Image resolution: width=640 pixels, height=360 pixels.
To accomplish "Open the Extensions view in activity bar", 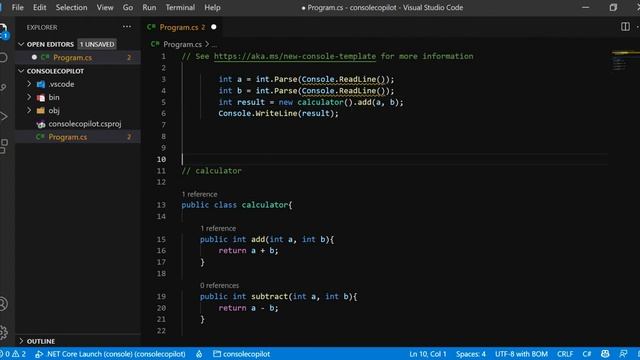I will coord(3,146).
